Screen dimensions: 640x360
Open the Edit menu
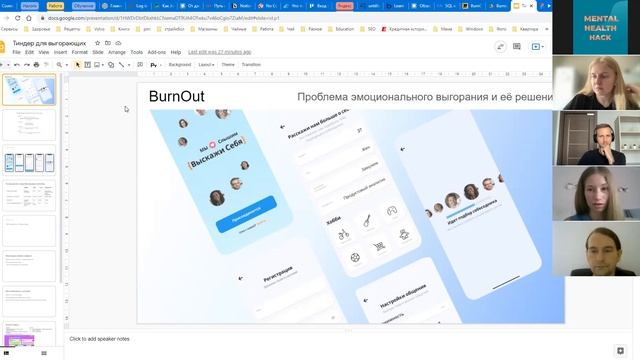[29, 52]
